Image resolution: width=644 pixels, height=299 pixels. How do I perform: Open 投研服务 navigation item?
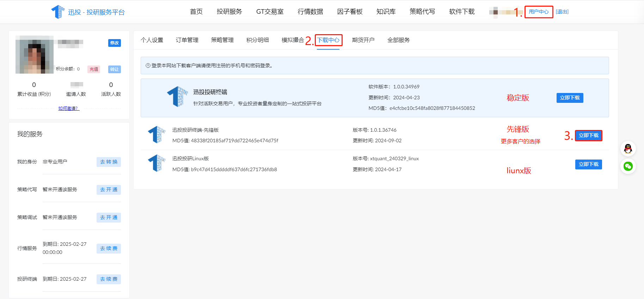(229, 12)
